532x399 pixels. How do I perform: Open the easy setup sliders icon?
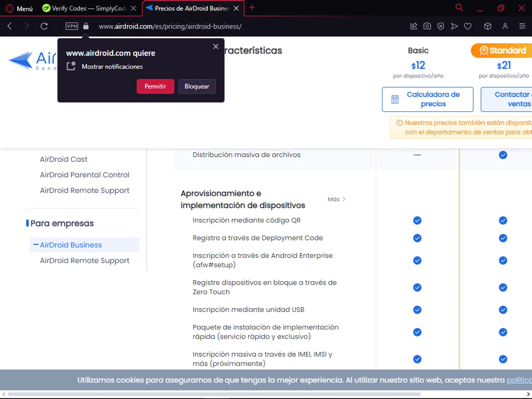tap(522, 26)
